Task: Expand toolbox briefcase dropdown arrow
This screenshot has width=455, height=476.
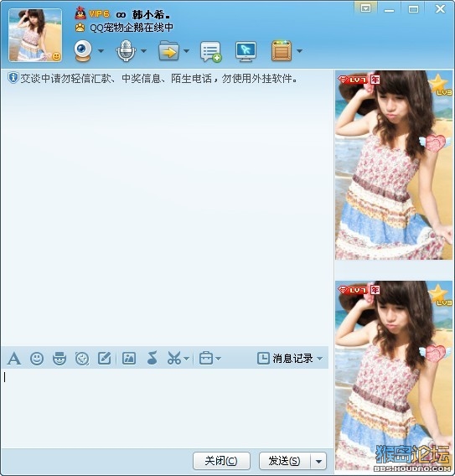Action: pos(218,359)
